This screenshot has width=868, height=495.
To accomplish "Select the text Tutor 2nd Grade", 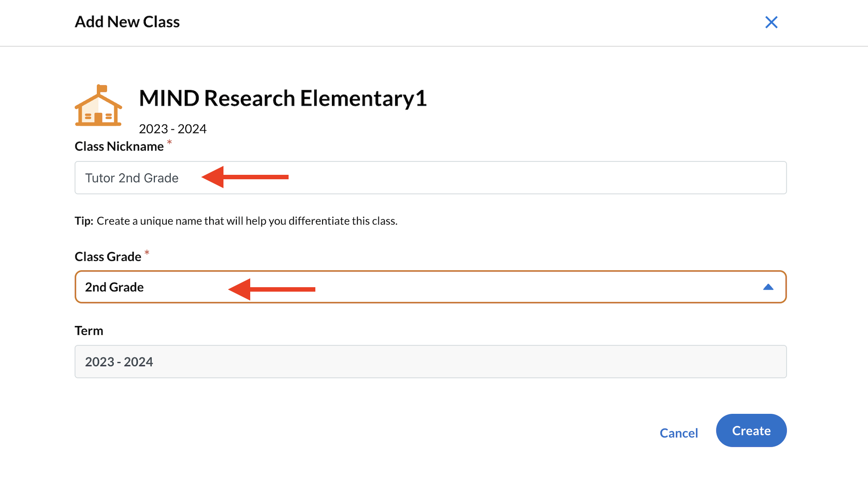I will (132, 177).
